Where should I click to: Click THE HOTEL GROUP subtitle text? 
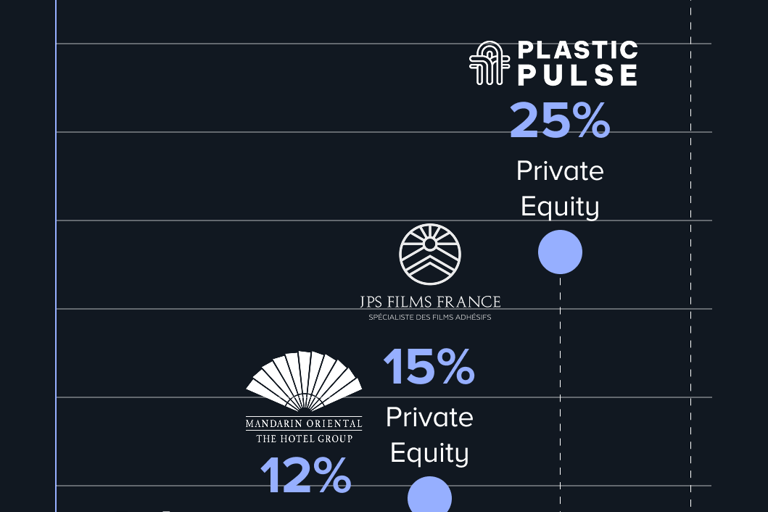point(304,439)
